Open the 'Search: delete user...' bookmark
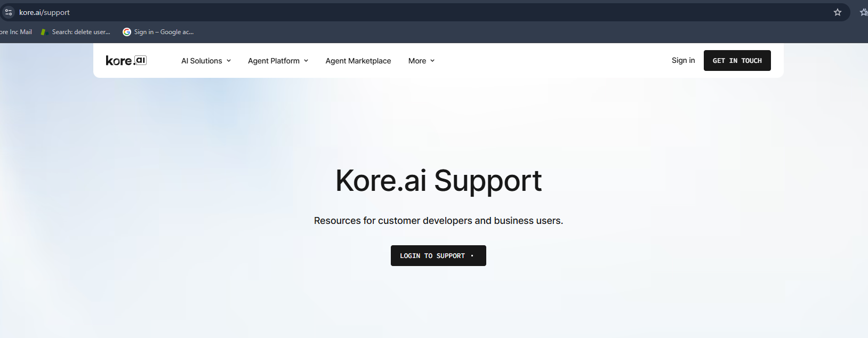The image size is (868, 338). pyautogui.click(x=81, y=32)
